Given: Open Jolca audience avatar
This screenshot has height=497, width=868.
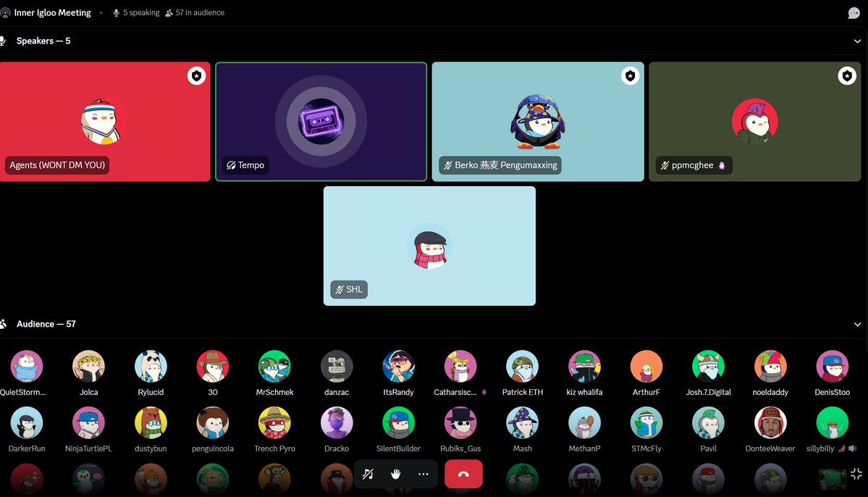Looking at the screenshot, I should [x=88, y=367].
